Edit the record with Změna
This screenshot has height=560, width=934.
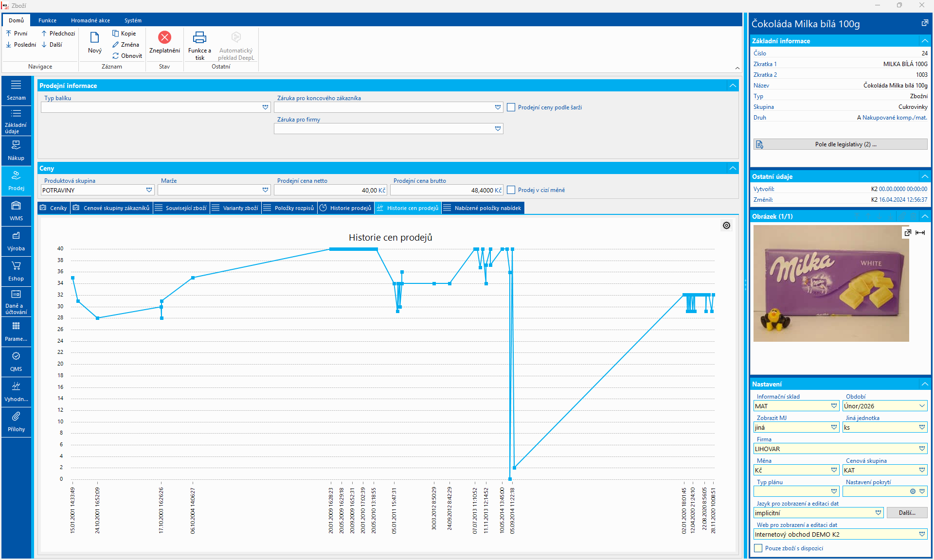click(126, 45)
